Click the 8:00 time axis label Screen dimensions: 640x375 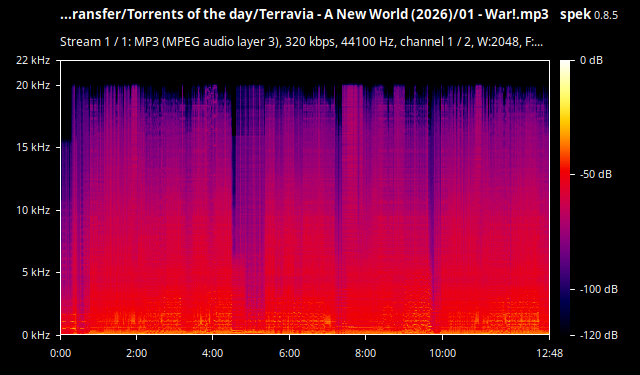(x=365, y=353)
